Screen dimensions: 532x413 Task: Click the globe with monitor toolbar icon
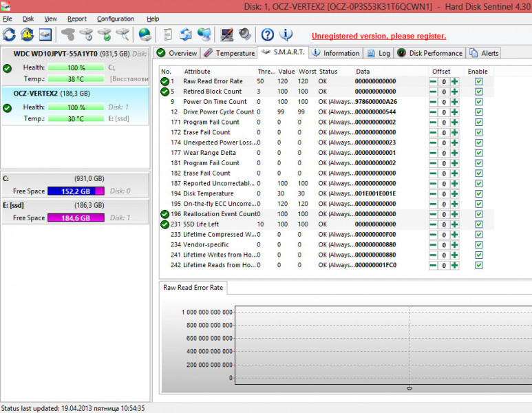click(x=204, y=34)
